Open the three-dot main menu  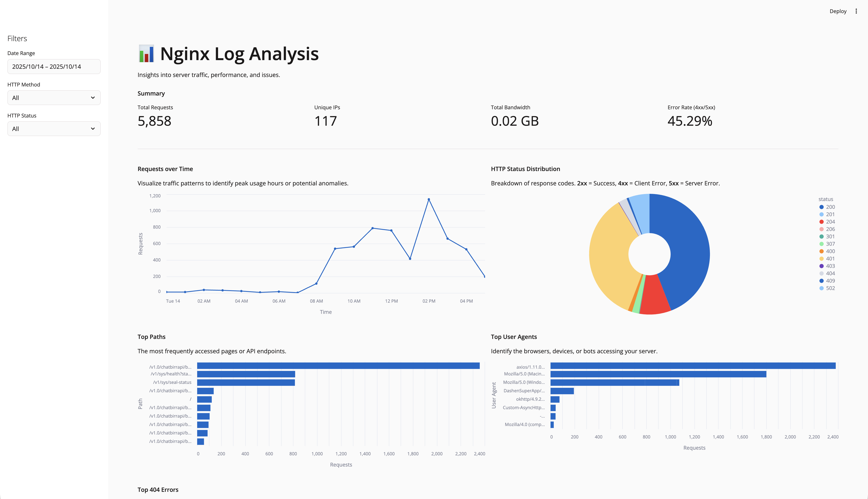click(x=856, y=11)
